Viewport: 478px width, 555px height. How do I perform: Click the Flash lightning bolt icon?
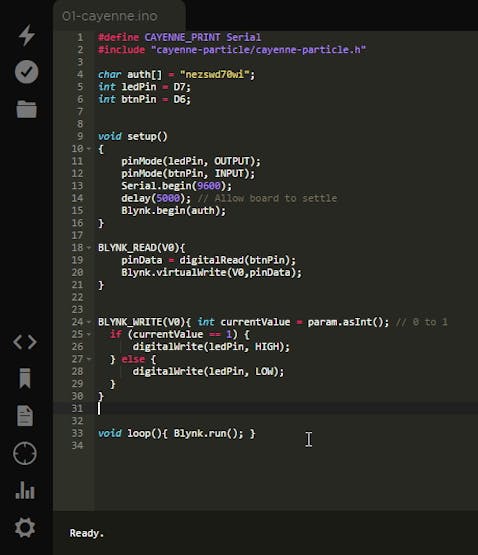click(27, 35)
